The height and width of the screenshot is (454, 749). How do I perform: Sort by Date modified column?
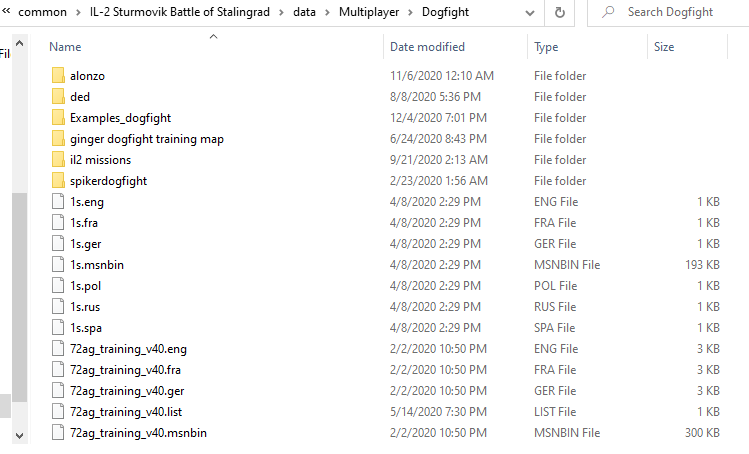(427, 47)
